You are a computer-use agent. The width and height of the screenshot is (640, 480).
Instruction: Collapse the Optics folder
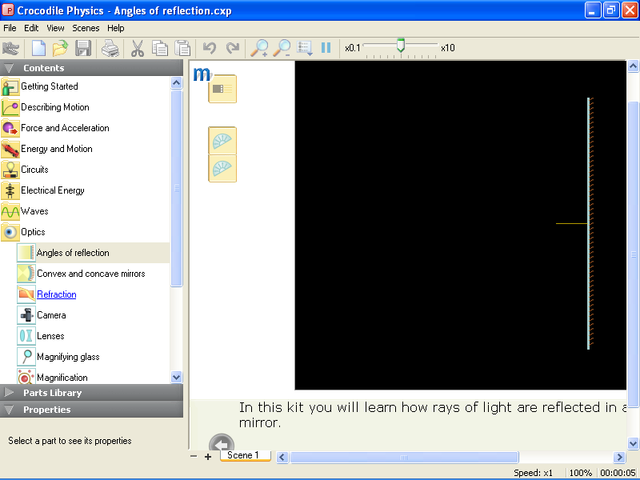pos(33,232)
